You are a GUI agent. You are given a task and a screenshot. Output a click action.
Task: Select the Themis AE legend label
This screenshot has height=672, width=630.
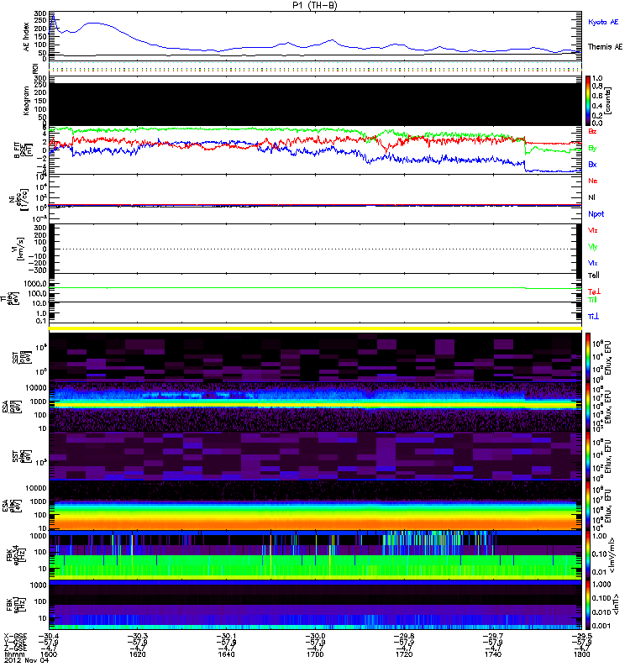coord(604,47)
